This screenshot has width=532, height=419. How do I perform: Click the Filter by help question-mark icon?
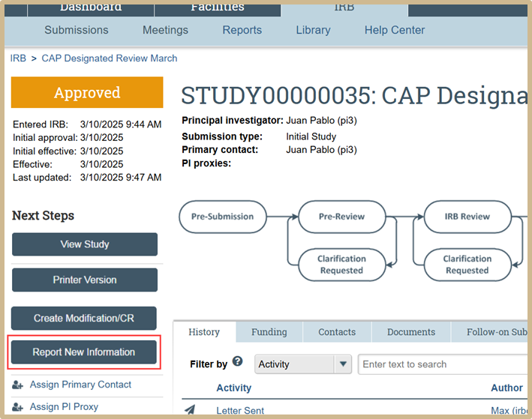238,361
